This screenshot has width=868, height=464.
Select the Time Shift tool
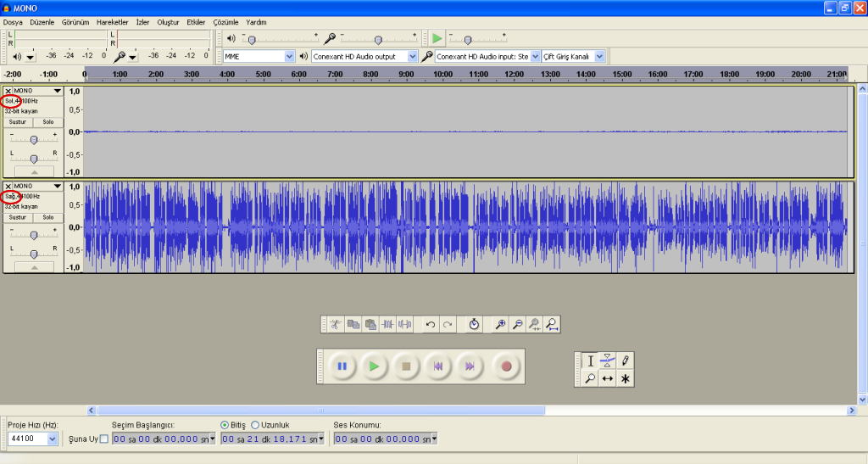[607, 378]
